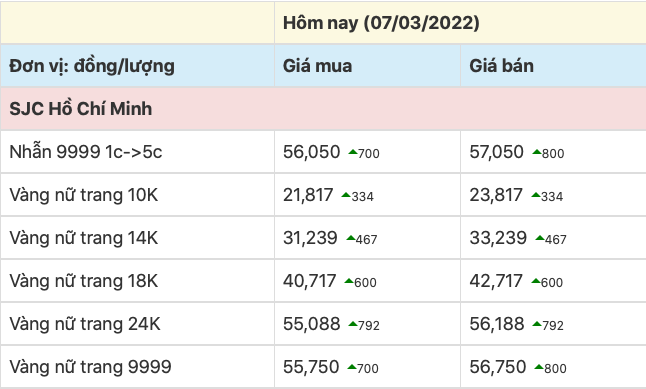The height and width of the screenshot is (389, 646).
Task: Click up arrow next to 21,817 price
Action: pyautogui.click(x=346, y=195)
